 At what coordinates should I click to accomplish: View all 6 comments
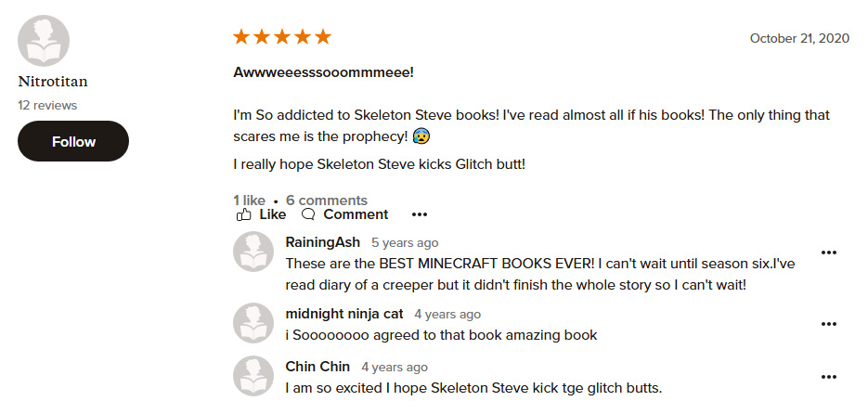(327, 201)
